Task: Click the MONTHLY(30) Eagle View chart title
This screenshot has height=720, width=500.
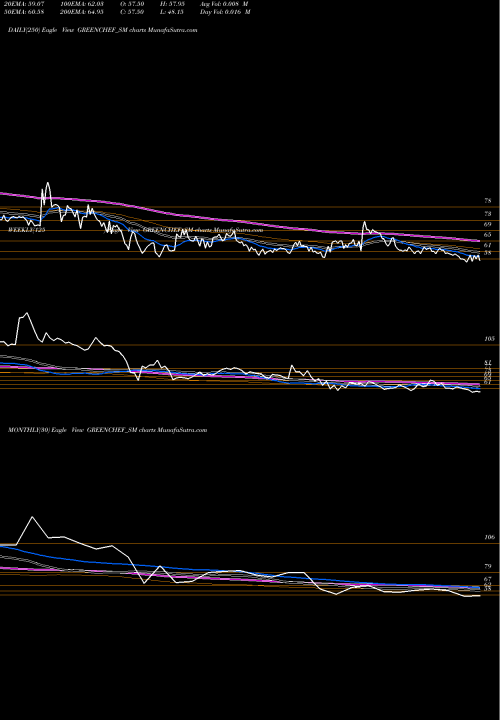Action: [107, 430]
